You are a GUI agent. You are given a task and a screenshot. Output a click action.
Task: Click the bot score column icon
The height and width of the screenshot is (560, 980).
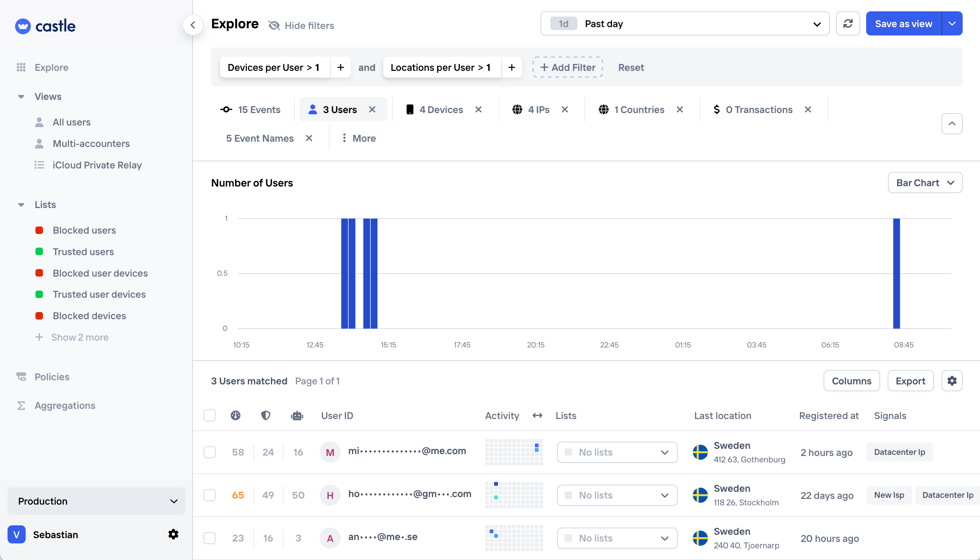click(297, 415)
